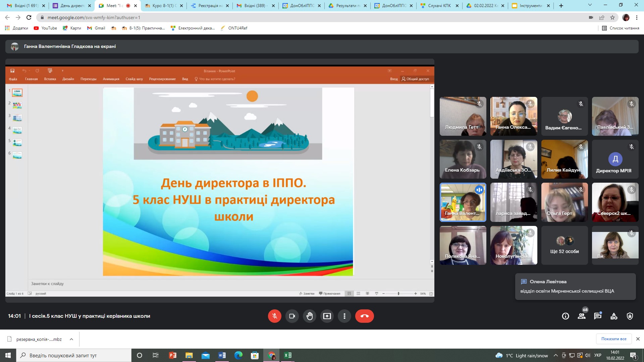Screen dimensions: 644x362
Task: Show everyone participants panel
Action: click(x=582, y=316)
